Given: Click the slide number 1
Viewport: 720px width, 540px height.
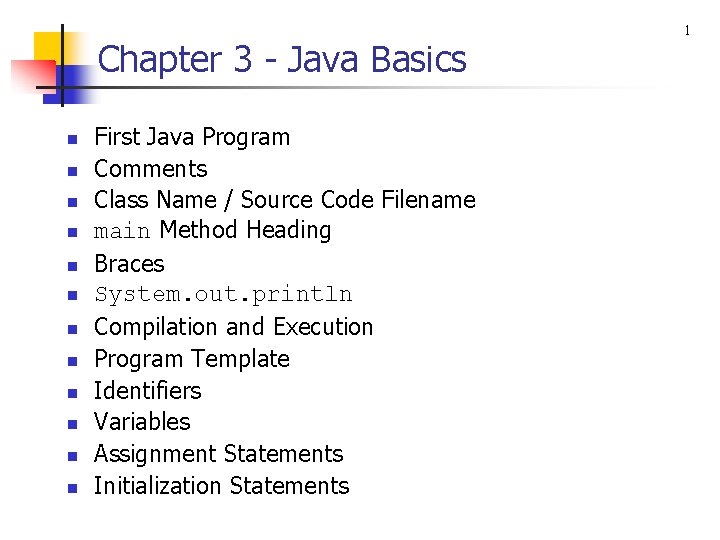Looking at the screenshot, I should 687,31.
